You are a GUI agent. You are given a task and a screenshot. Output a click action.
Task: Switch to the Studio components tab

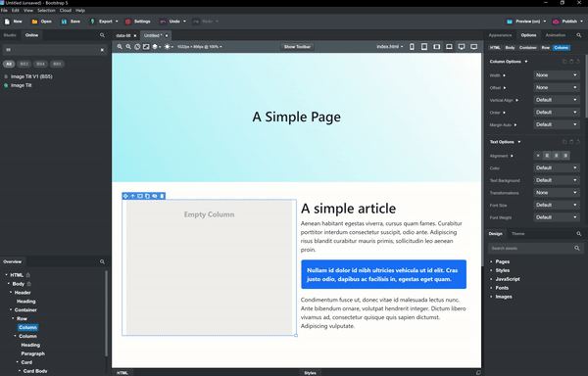pyautogui.click(x=10, y=35)
